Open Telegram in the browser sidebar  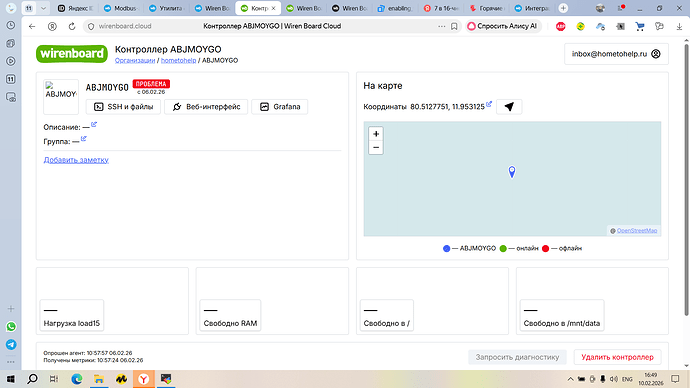click(11, 344)
